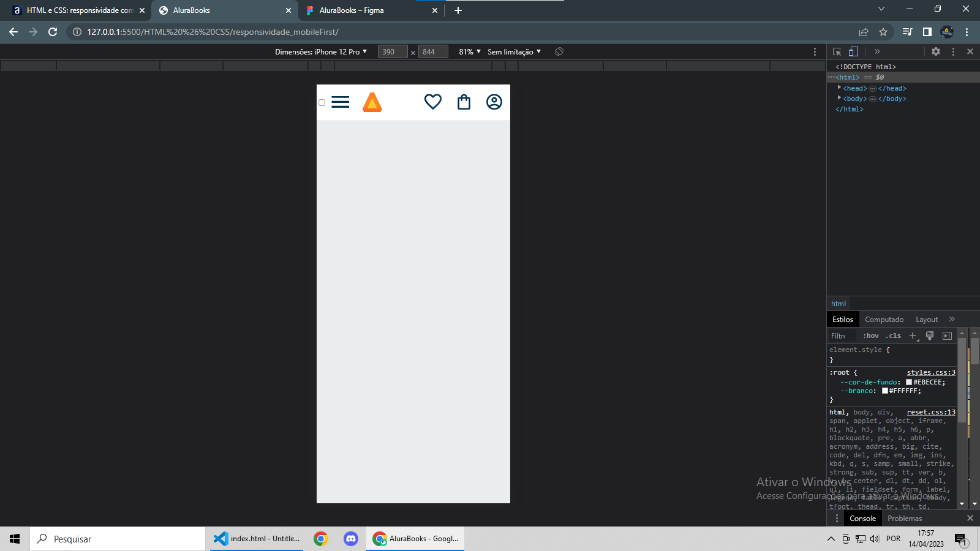Open the Dimensões iPhone 12 Pro dropdown
The height and width of the screenshot is (551, 980).
coord(321,52)
